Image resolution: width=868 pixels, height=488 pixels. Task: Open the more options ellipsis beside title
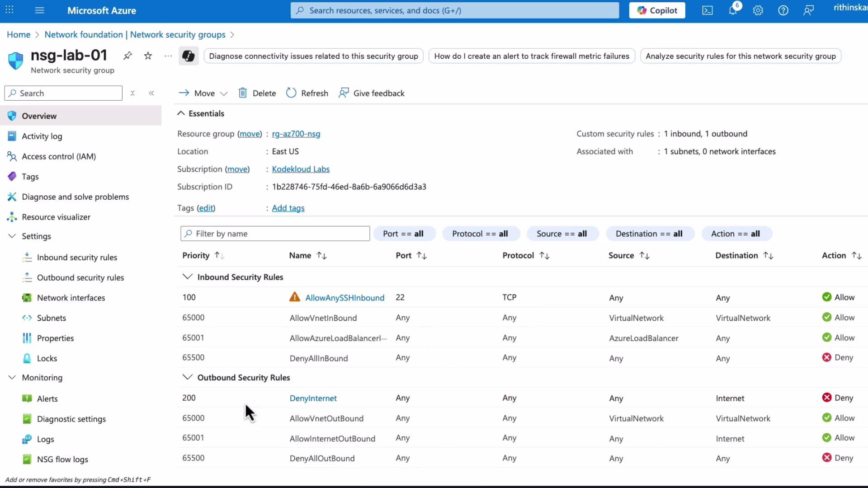click(168, 56)
